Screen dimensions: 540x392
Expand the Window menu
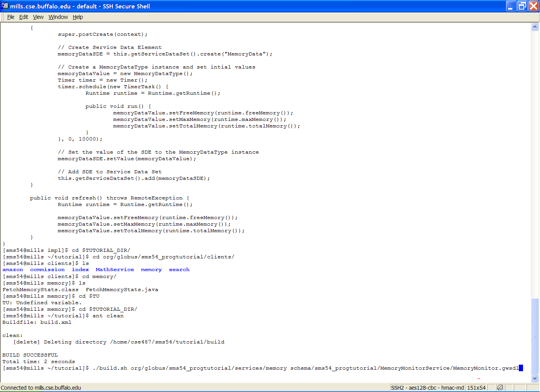[58, 17]
